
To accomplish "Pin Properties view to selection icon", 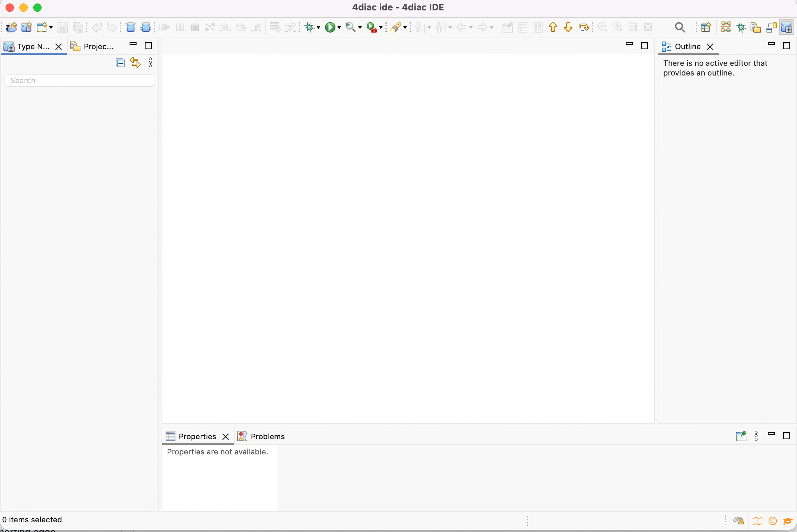I will (741, 436).
